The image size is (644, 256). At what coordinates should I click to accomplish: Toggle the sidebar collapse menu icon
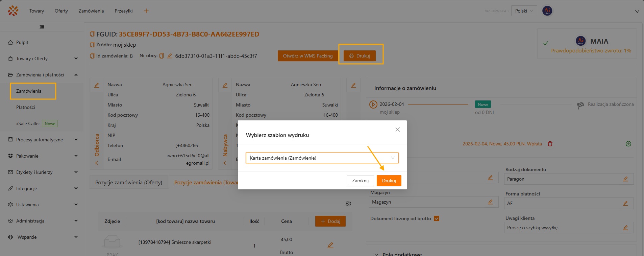pyautogui.click(x=42, y=27)
